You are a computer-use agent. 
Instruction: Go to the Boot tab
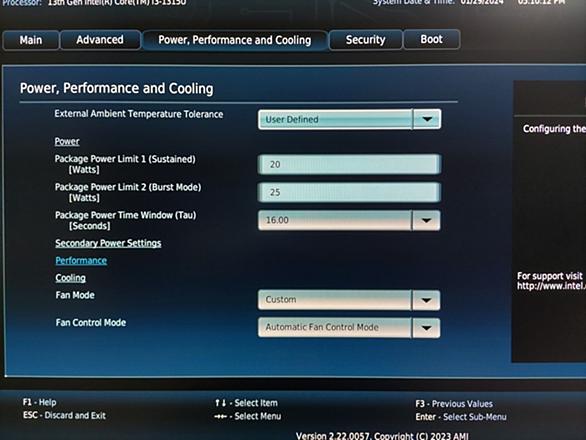coord(432,39)
